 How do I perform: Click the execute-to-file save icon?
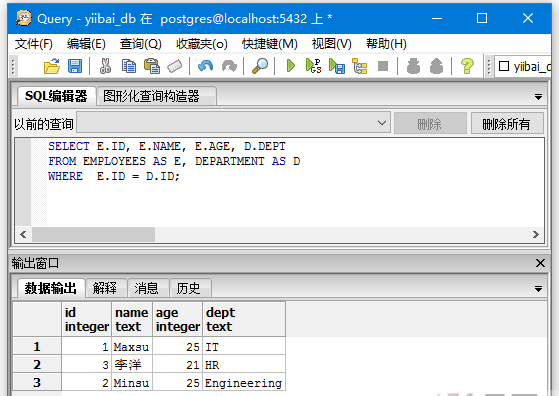[x=337, y=66]
